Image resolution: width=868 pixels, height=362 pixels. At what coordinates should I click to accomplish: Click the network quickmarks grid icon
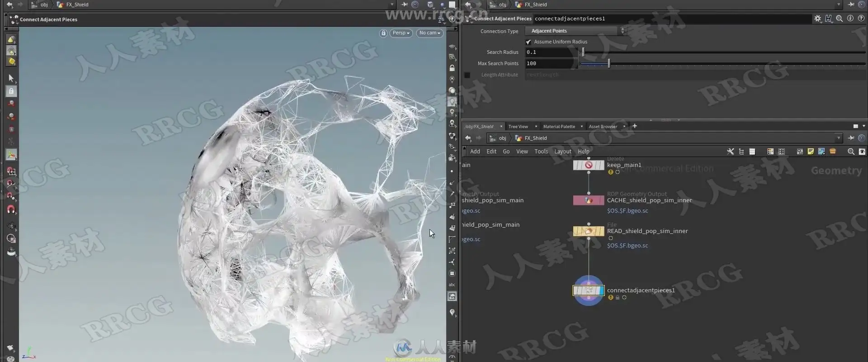[782, 152]
